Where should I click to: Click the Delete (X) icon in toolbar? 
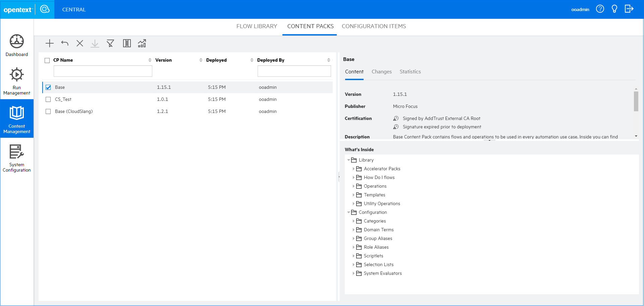coord(79,43)
